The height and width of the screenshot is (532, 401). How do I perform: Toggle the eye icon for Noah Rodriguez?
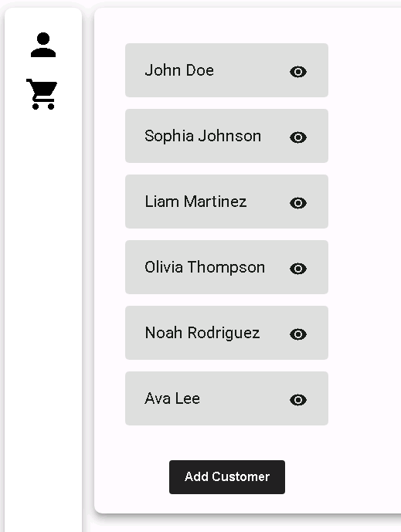click(298, 334)
